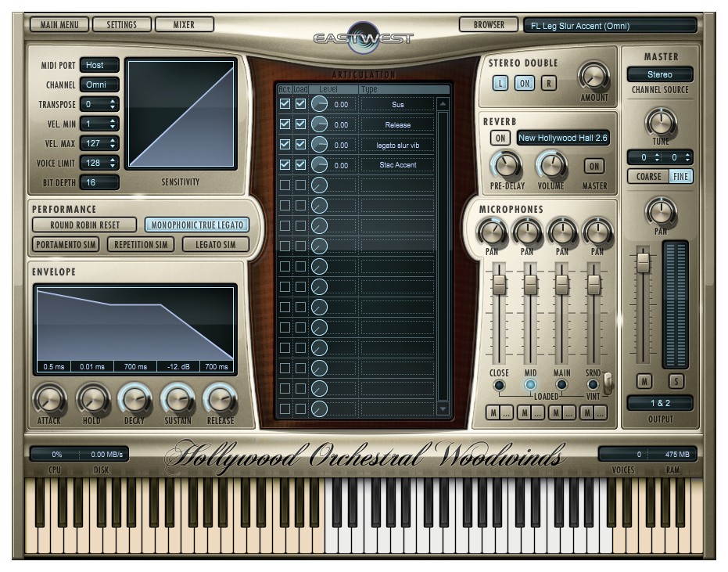The height and width of the screenshot is (572, 728).
Task: Click the Legato Sim button
Action: pos(216,245)
